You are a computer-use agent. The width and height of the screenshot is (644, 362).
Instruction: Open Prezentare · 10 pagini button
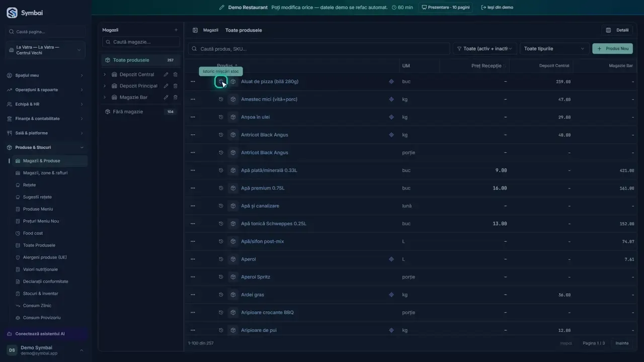click(445, 8)
